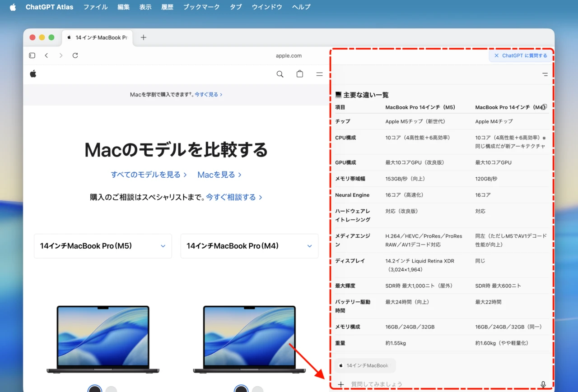The height and width of the screenshot is (392, 578).
Task: Activate the microphone in the ChatGPT input
Action: (x=543, y=384)
